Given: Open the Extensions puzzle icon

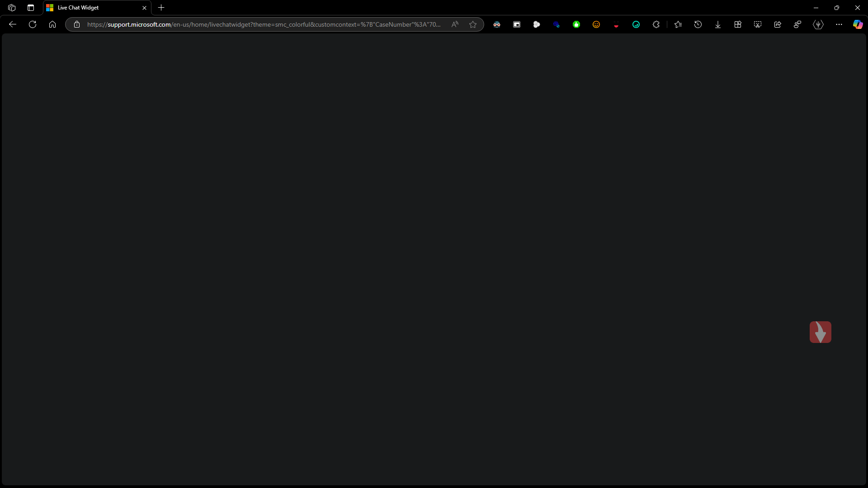Looking at the screenshot, I should click(656, 24).
